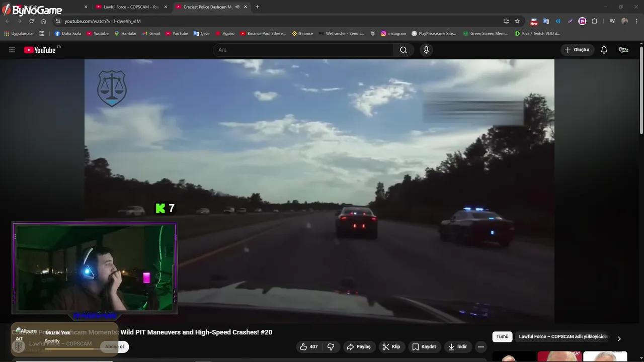
Task: Click the Oluştur create button
Action: tap(577, 50)
